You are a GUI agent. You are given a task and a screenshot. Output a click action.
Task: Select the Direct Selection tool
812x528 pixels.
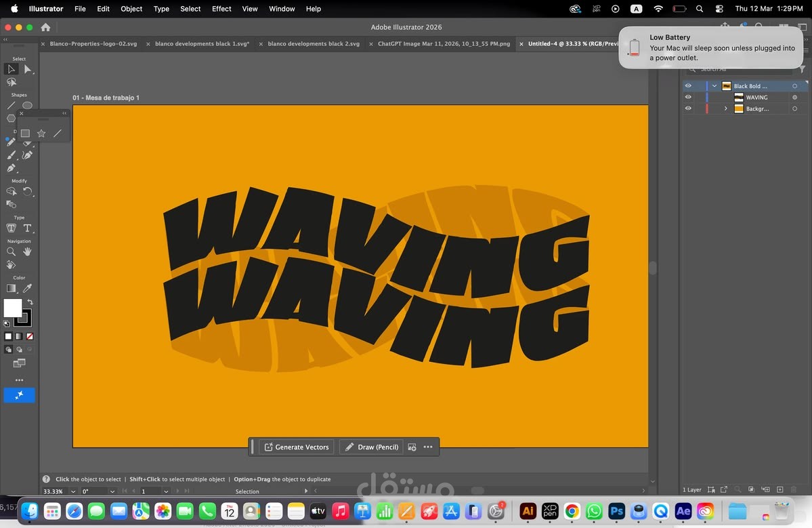pos(28,69)
